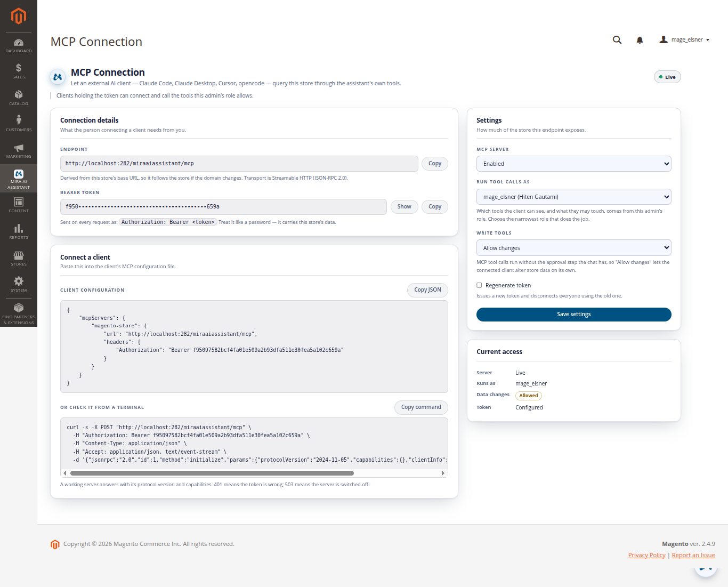
Task: Click the Server Live value in Current access
Action: 520,373
